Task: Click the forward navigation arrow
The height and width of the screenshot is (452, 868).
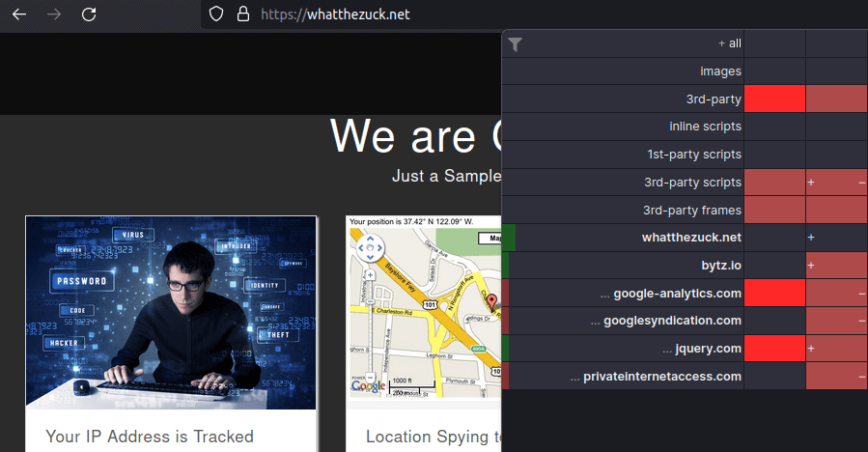Action: tap(54, 14)
